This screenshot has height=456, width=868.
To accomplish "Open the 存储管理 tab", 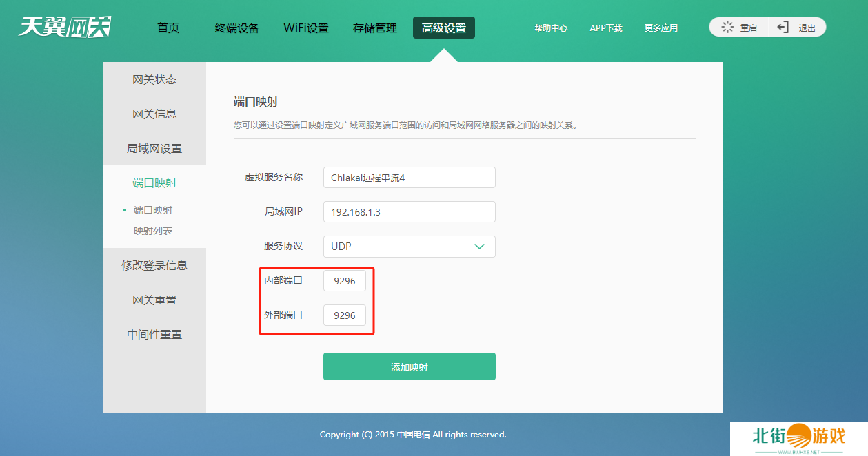I will click(375, 28).
